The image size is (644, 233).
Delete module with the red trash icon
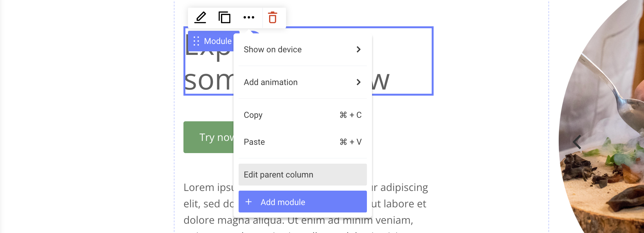(273, 17)
